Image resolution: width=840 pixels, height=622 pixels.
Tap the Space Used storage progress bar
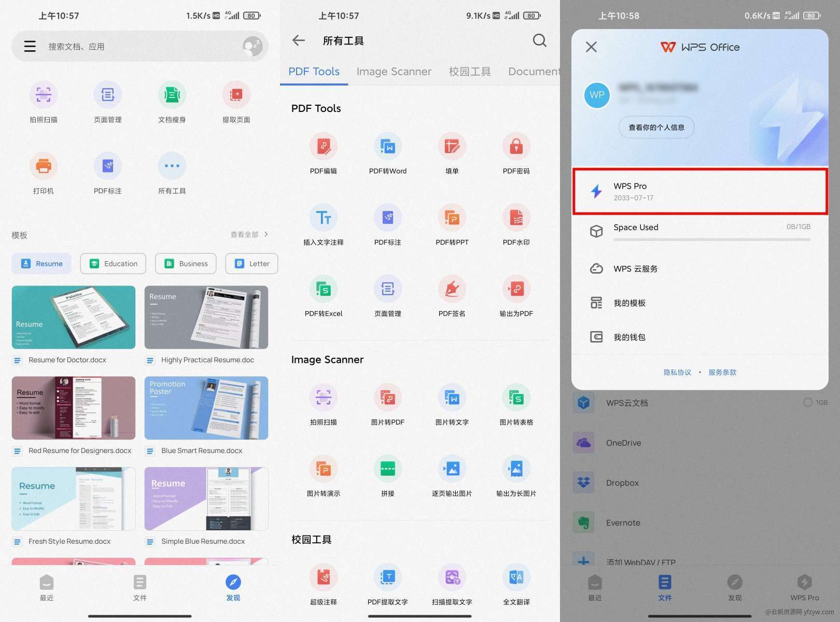712,239
